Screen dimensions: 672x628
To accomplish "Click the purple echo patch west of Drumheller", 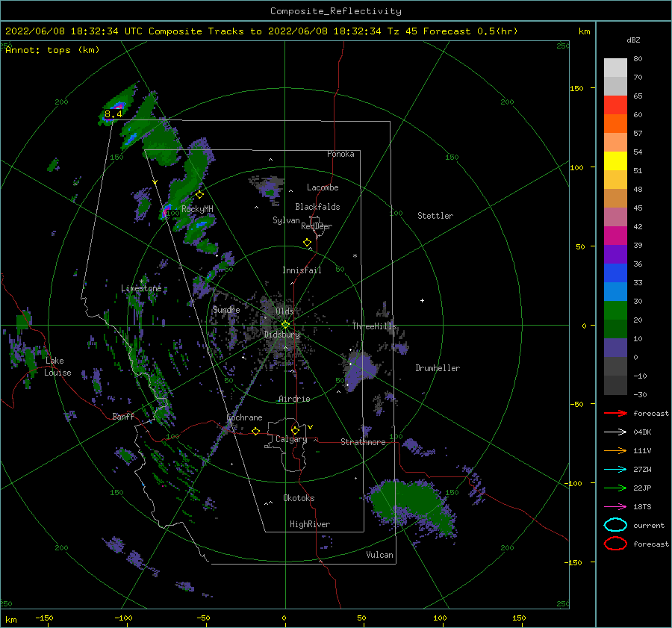I will (x=360, y=370).
